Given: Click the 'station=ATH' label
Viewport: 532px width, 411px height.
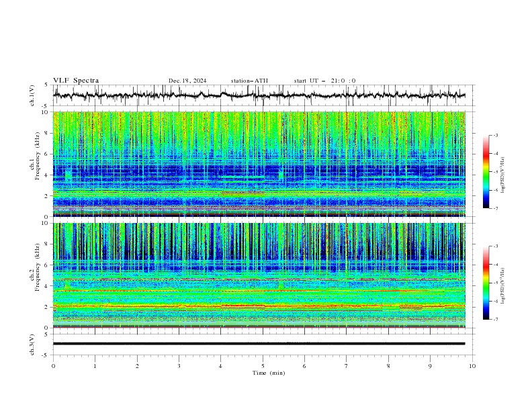Looking at the screenshot, I should coord(249,81).
